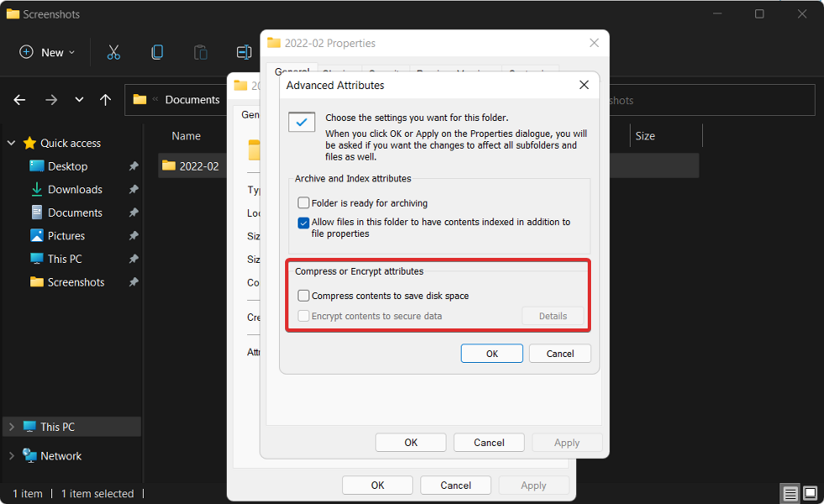
Task: Click the Details button in Advanced Attributes
Action: pyautogui.click(x=553, y=316)
